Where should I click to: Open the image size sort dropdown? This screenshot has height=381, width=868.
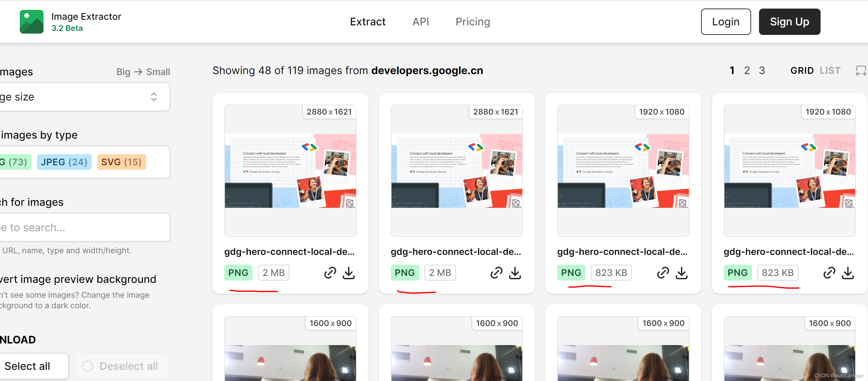tap(84, 97)
